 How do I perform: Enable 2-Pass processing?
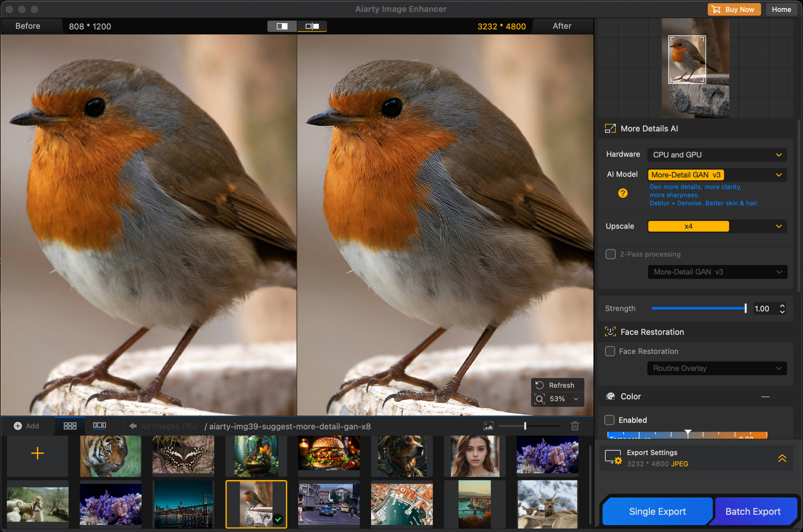tap(610, 254)
